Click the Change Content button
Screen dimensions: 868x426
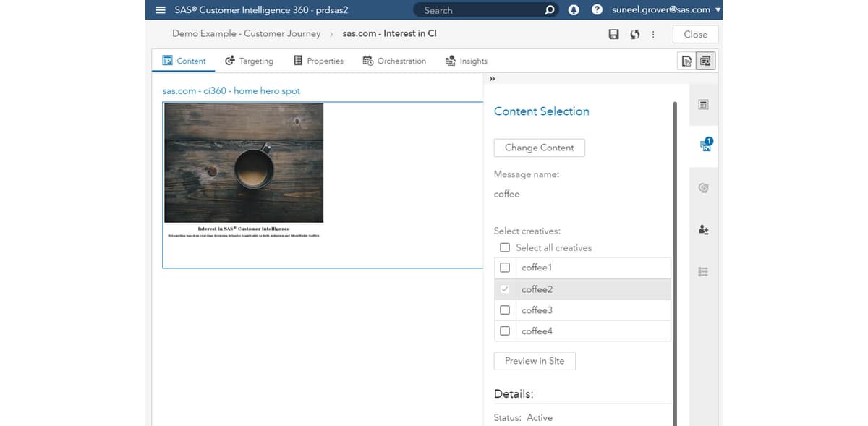point(540,148)
